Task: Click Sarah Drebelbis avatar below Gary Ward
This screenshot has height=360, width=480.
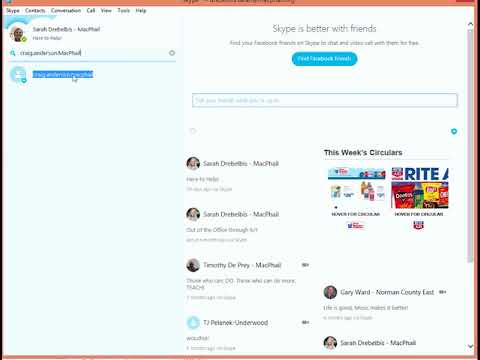Action: pos(330,343)
